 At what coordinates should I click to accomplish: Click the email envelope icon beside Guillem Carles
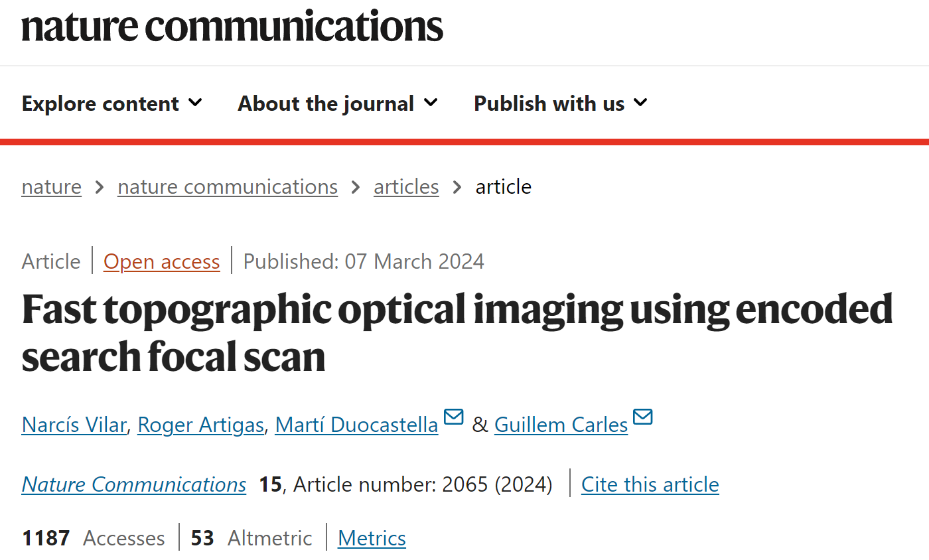click(643, 417)
